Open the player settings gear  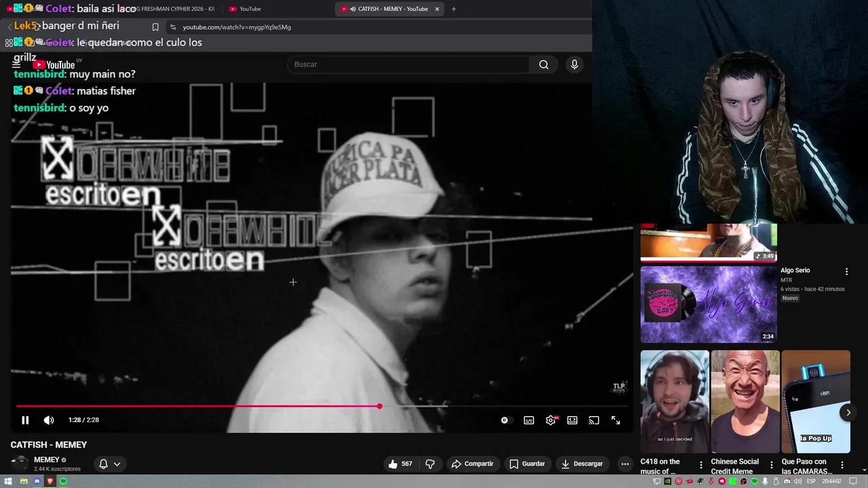coord(551,420)
